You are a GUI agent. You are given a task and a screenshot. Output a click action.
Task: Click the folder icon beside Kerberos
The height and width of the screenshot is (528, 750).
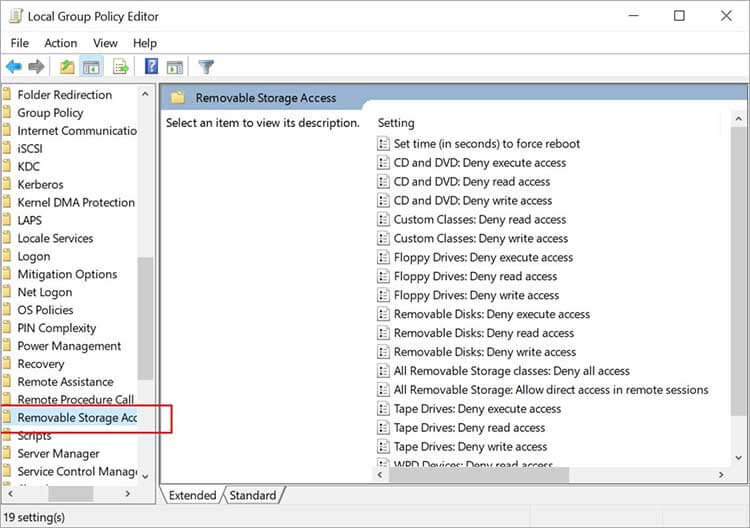pyautogui.click(x=7, y=184)
